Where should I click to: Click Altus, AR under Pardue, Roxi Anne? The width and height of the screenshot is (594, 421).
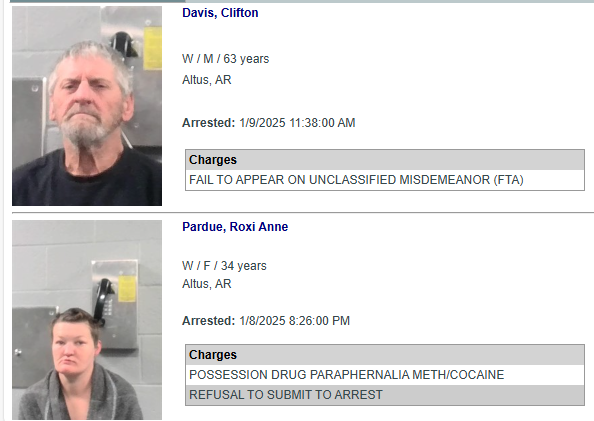point(206,284)
